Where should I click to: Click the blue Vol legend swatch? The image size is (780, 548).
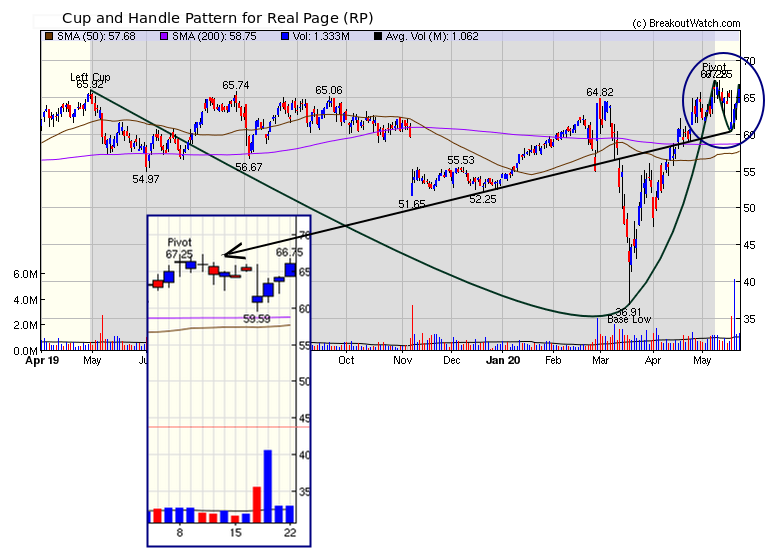click(x=285, y=36)
